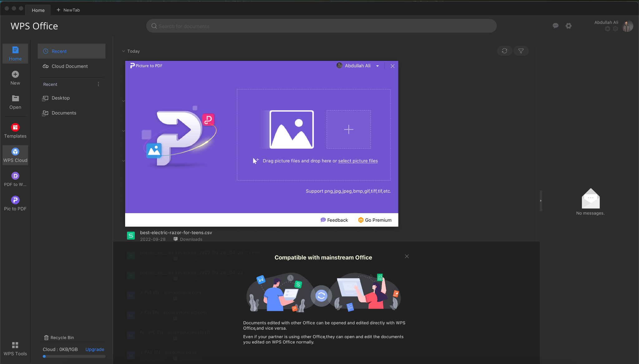Open account dropdown arrow in Picture to PDF
This screenshot has height=364, width=639.
coord(378,66)
